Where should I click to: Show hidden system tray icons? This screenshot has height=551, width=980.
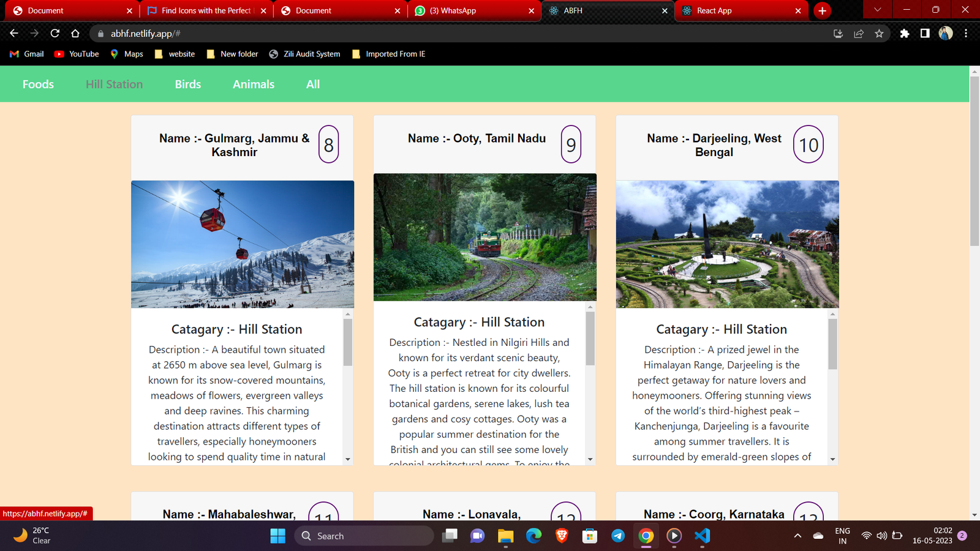click(797, 536)
